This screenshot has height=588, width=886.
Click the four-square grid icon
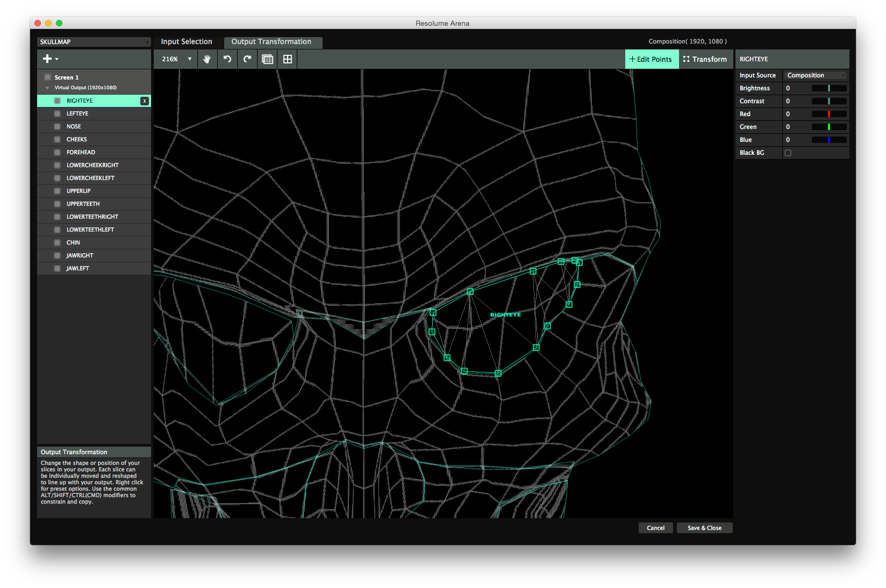point(288,59)
